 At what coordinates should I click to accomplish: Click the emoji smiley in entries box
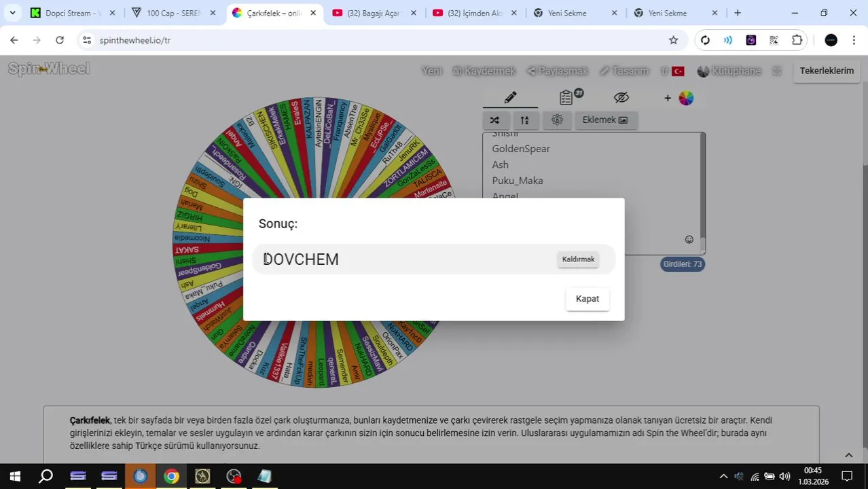(689, 240)
